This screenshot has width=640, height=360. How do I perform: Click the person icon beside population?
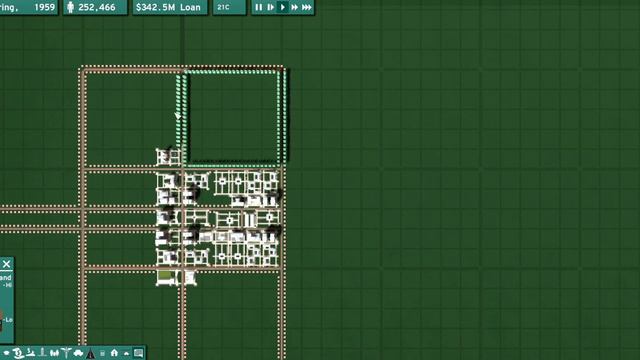coord(71,7)
